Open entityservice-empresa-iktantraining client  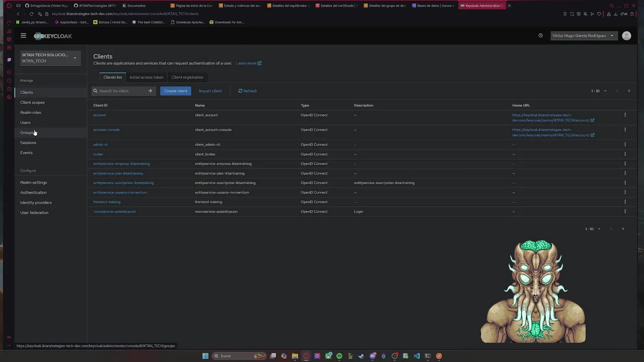tap(121, 164)
